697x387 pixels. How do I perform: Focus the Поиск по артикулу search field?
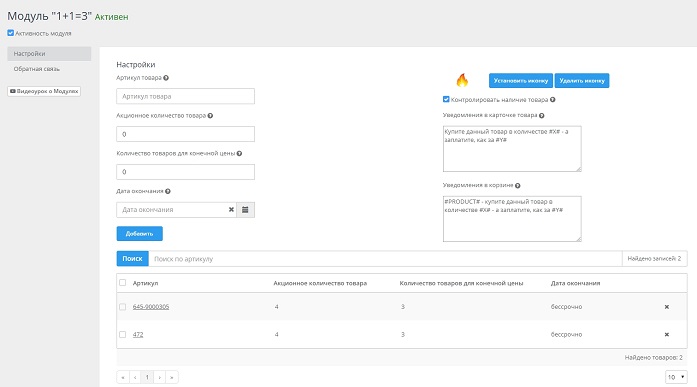pos(385,259)
